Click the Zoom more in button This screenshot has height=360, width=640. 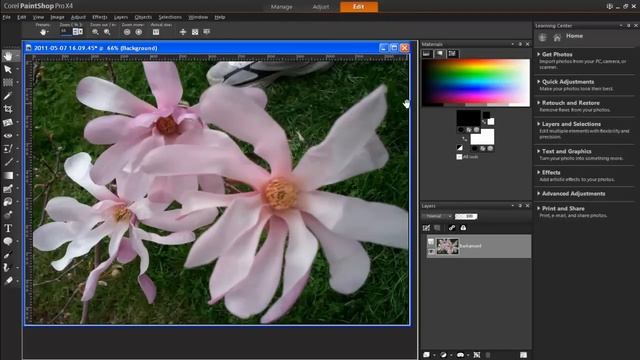139,32
